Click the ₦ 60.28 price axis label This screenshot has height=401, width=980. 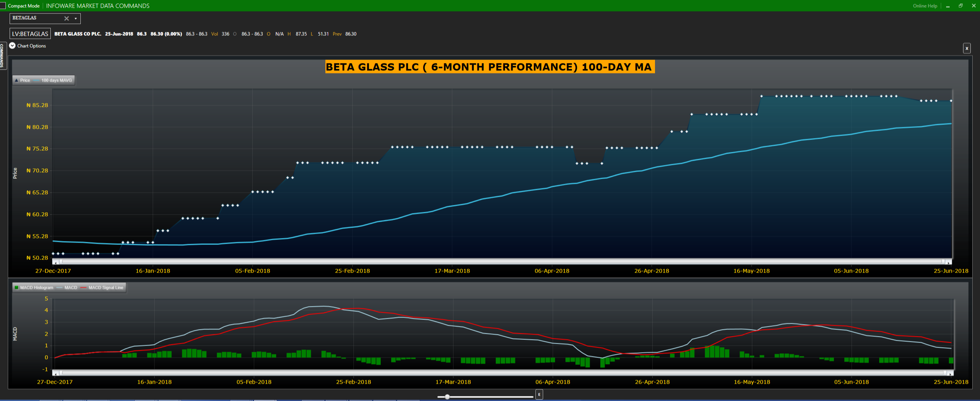click(x=37, y=215)
